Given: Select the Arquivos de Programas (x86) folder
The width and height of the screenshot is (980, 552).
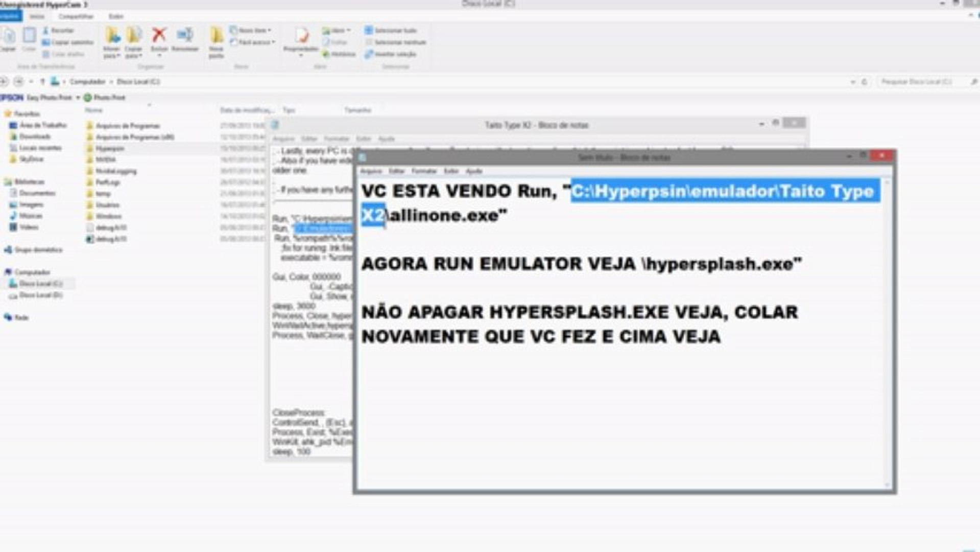Looking at the screenshot, I should click(130, 137).
